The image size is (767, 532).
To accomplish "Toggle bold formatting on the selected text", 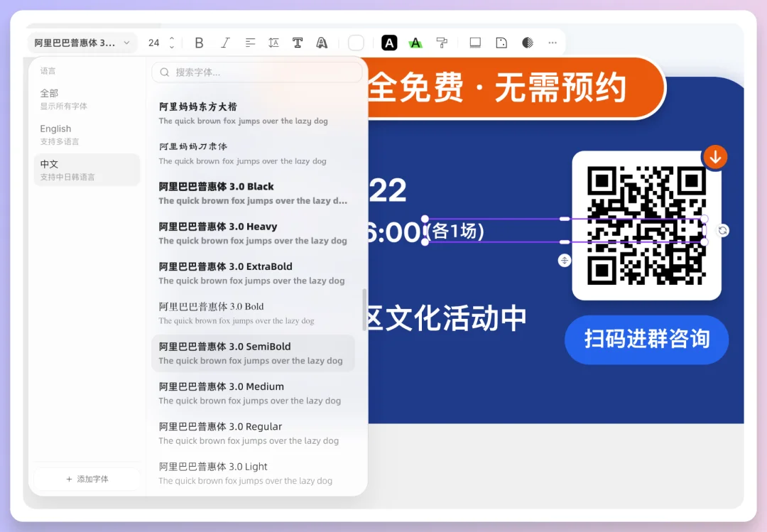I will point(199,42).
